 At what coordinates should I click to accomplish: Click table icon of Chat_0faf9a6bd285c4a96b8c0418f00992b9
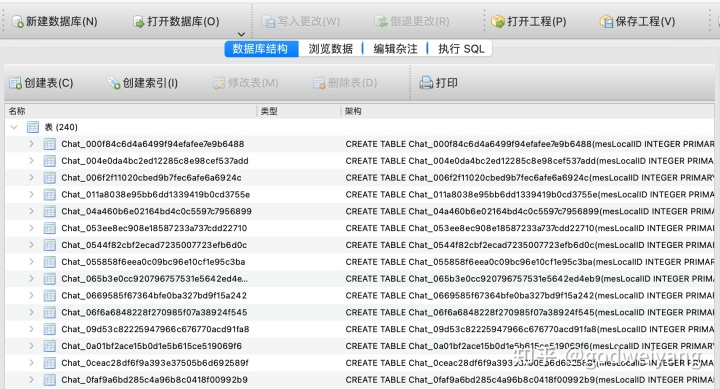(50, 380)
